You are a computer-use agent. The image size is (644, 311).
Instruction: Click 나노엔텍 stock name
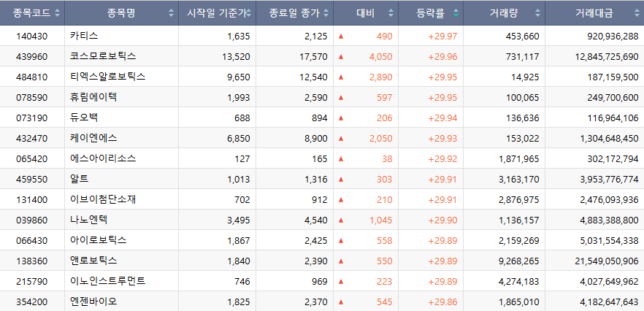tap(89, 220)
